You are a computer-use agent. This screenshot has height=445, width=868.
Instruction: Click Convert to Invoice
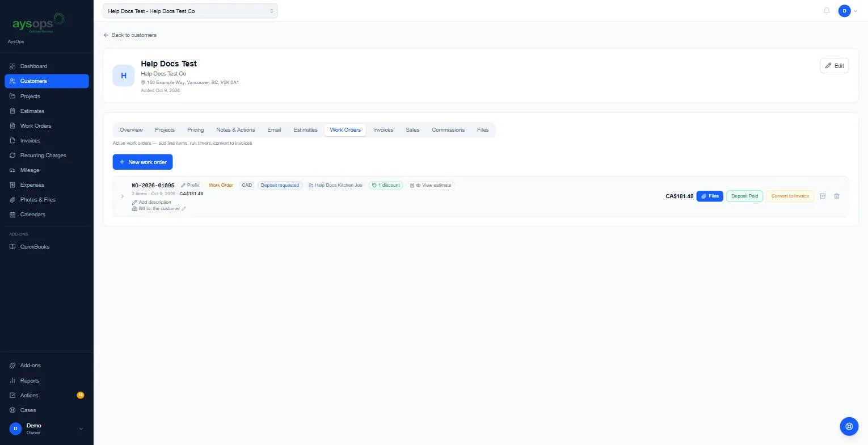point(790,196)
